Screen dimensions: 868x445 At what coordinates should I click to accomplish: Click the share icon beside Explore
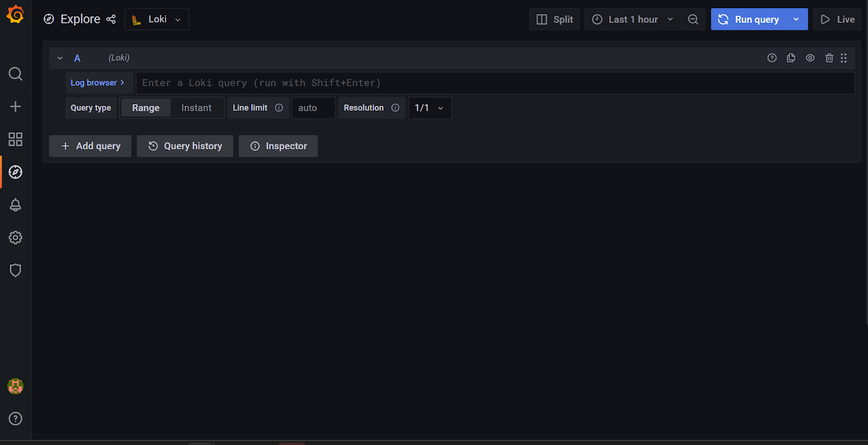(111, 20)
